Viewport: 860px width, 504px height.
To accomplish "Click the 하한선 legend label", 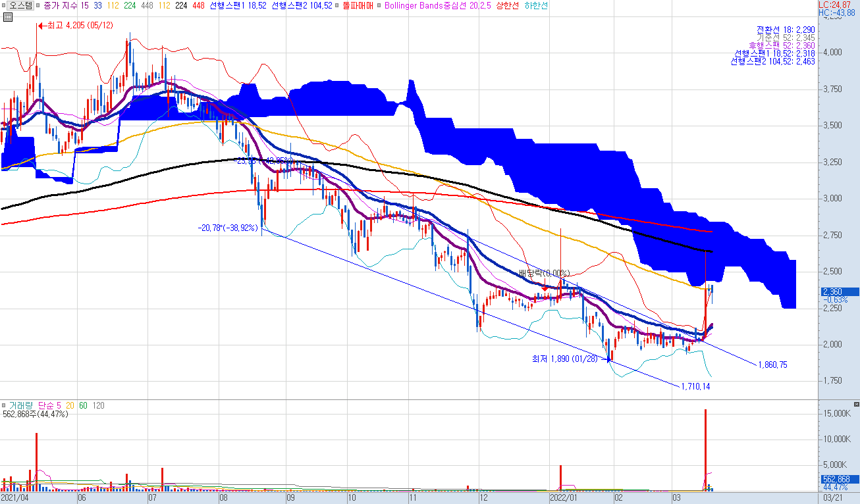I will [537, 5].
